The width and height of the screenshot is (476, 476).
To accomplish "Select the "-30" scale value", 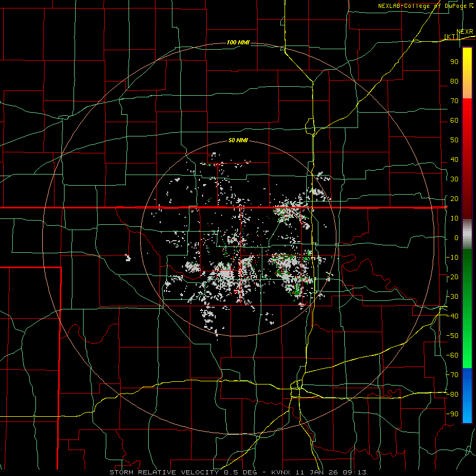I will click(x=452, y=297).
